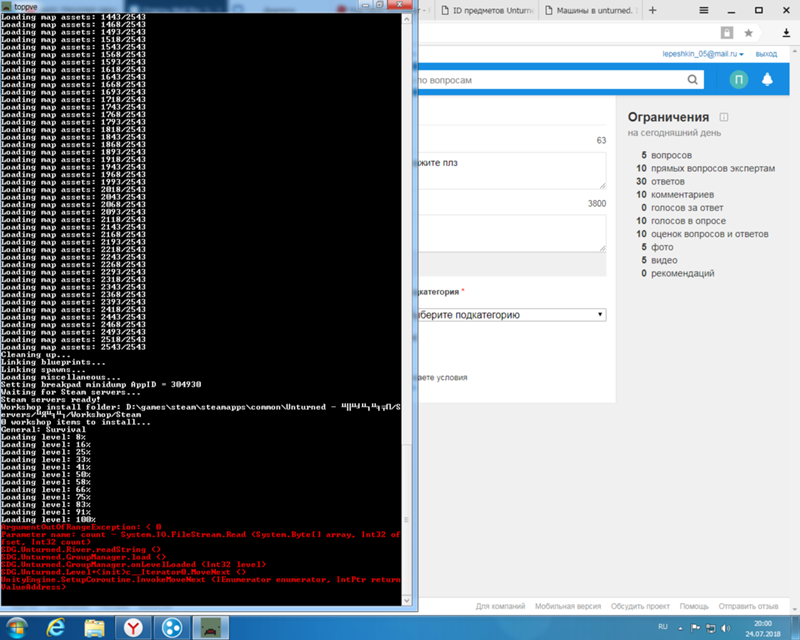Click the Ограничения heading
Viewport: 800px width, 640px height.
click(x=668, y=117)
